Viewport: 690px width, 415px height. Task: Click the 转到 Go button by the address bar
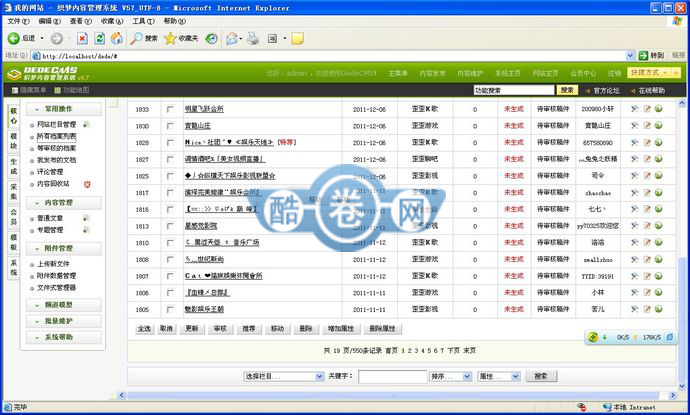651,55
